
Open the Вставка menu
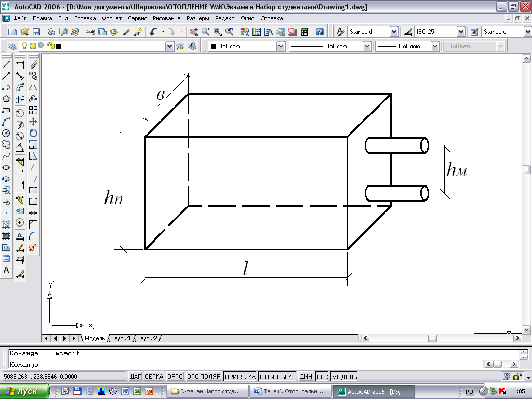pos(85,18)
